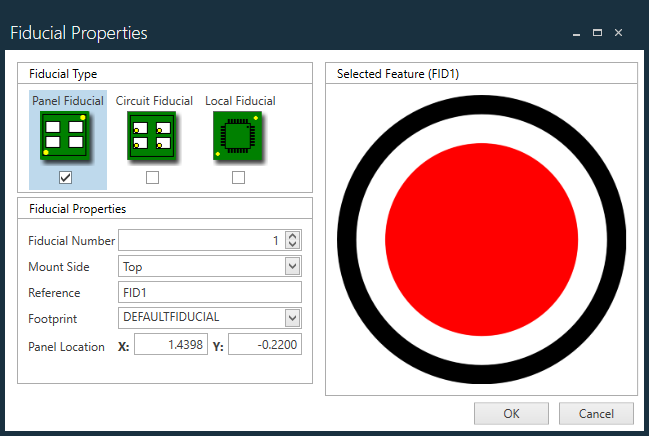The image size is (649, 436).
Task: Minimize the Fiducial Properties window
Action: (x=577, y=33)
